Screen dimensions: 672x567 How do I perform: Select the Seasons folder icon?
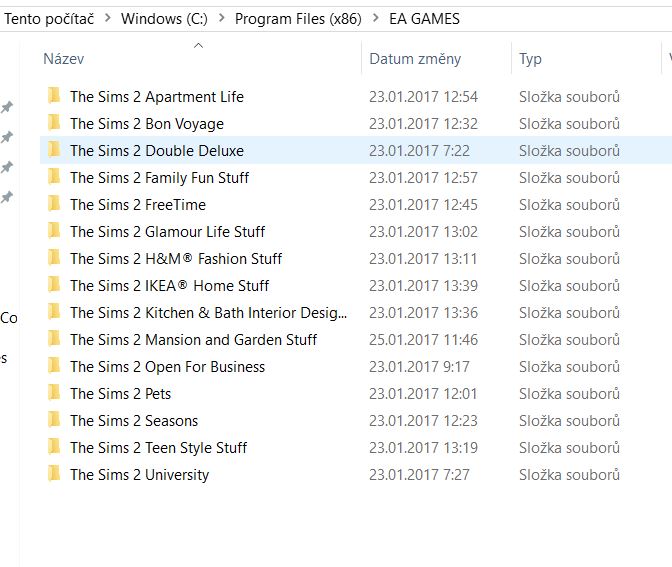point(54,421)
